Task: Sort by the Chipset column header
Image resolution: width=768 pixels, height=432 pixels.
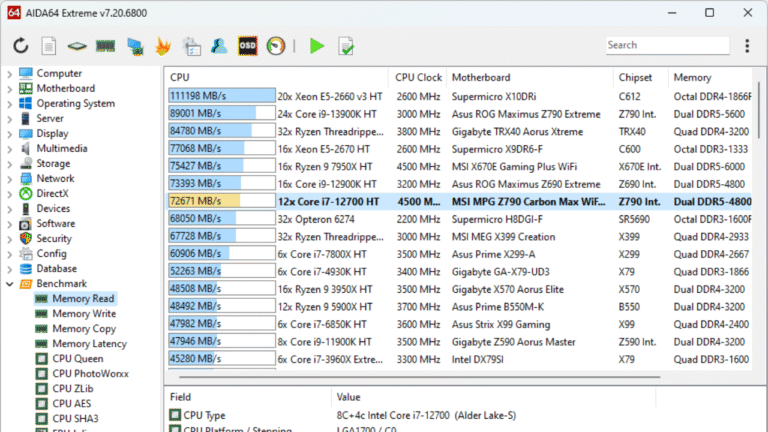Action: [641, 77]
